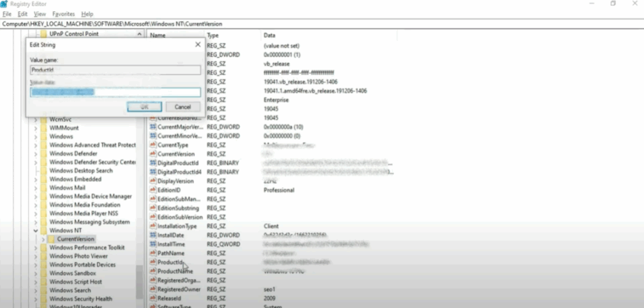Screen dimensions: 644x308
Task: Click the Windows Sandbox folder icon
Action: 43,273
